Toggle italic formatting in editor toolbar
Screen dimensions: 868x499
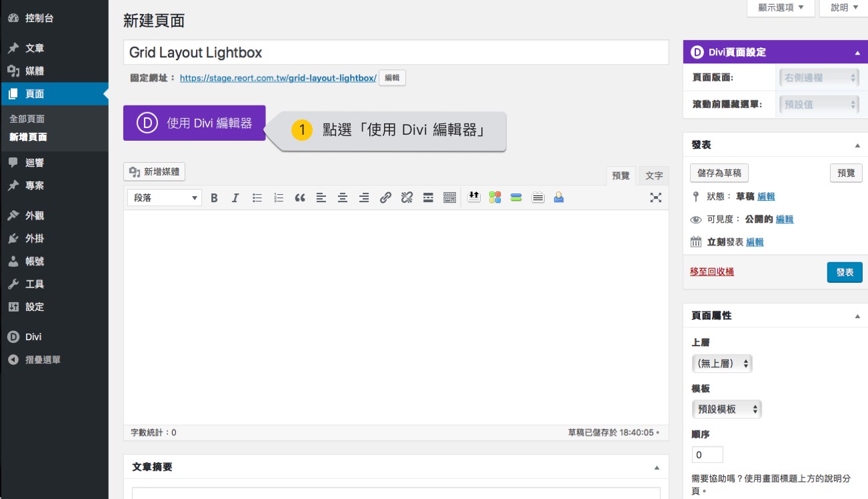[x=235, y=197]
